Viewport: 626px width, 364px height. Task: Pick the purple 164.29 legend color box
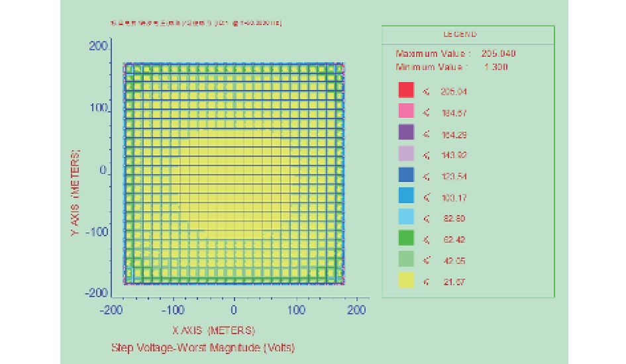pyautogui.click(x=406, y=133)
